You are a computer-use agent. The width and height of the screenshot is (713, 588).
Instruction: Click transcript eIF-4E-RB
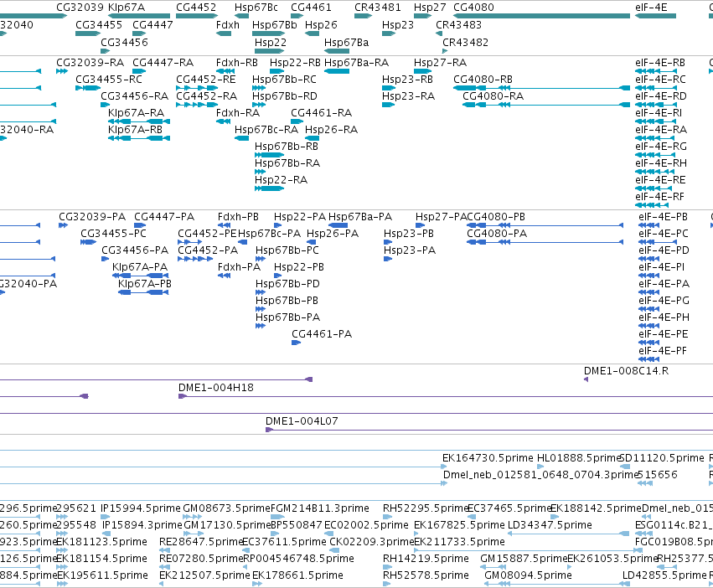(660, 63)
